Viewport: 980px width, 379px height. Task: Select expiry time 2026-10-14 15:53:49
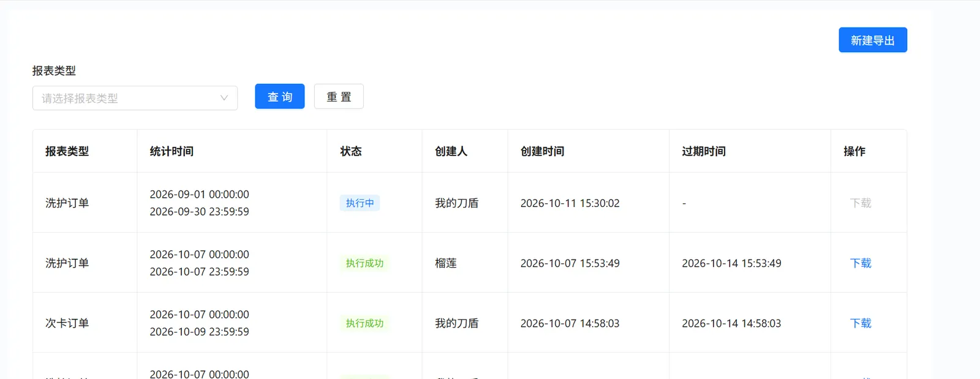732,263
